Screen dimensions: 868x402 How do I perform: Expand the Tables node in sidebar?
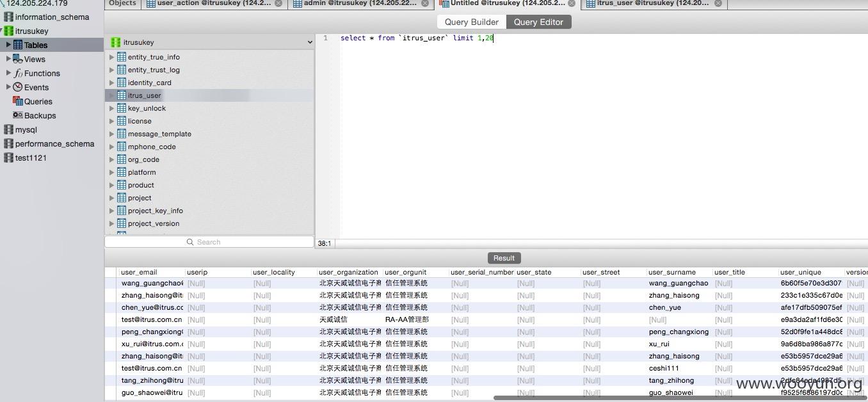8,45
